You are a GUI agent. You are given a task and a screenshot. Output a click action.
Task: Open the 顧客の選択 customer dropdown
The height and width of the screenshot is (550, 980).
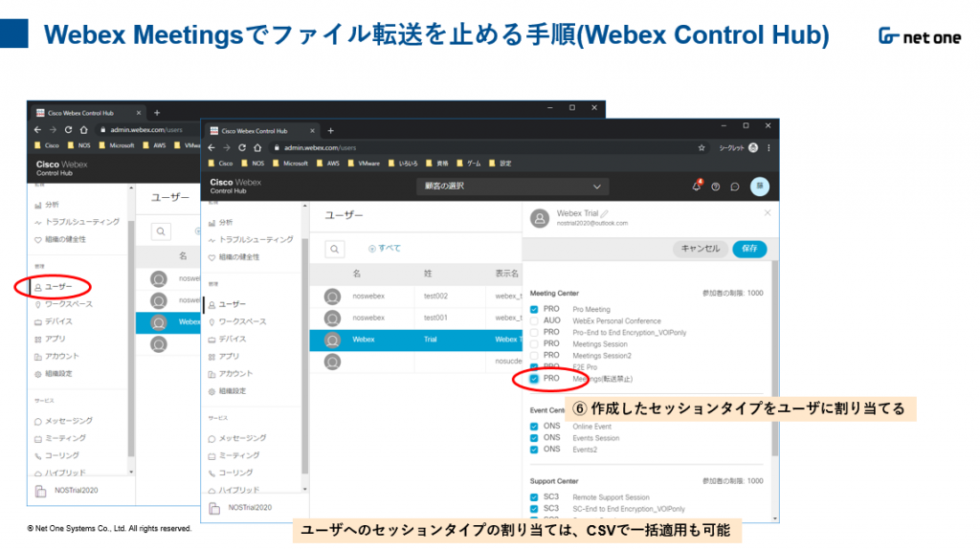coord(513,187)
